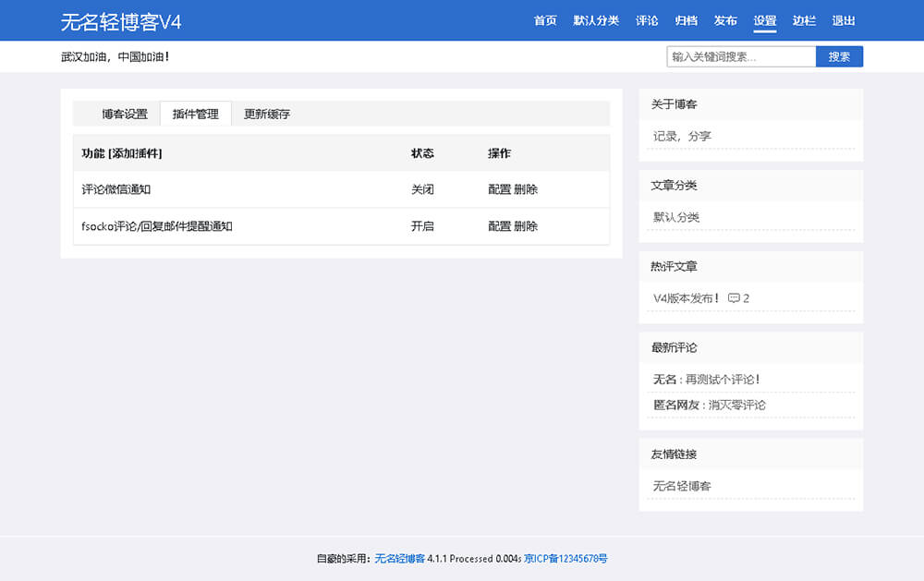Click 删除 for the fsocko邮件提醒 plugin
This screenshot has height=581, width=924.
coord(529,225)
